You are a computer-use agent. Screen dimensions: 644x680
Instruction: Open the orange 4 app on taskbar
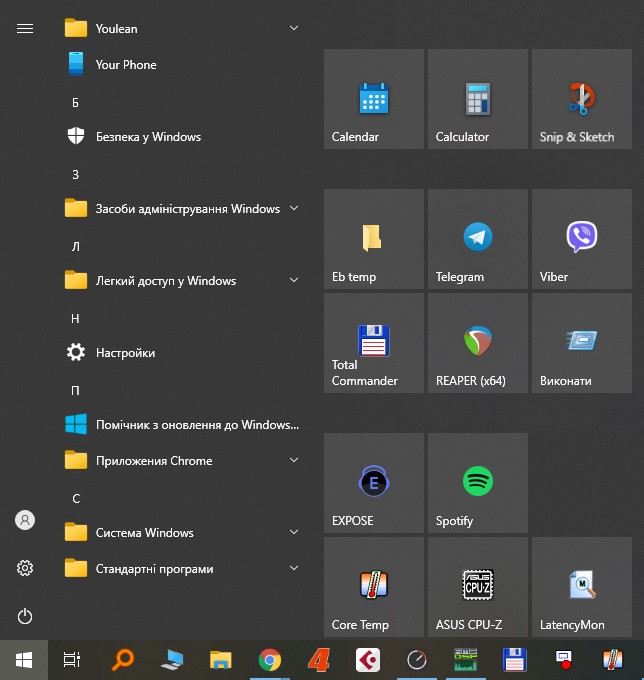[x=319, y=660]
